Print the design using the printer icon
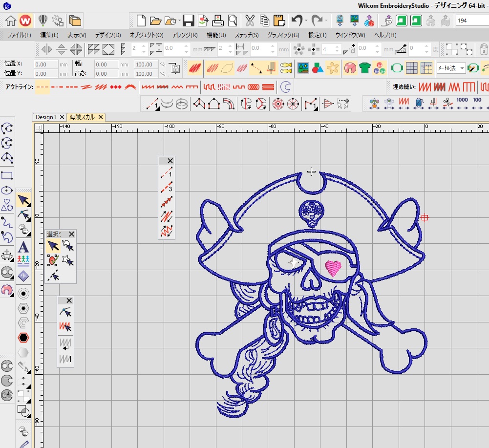This screenshot has height=448, width=489. 218,21
